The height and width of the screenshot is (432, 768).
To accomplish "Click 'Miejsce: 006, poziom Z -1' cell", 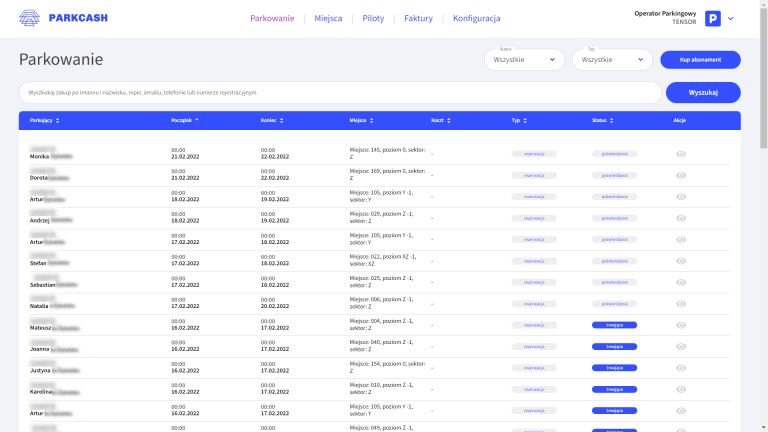I will pos(381,303).
